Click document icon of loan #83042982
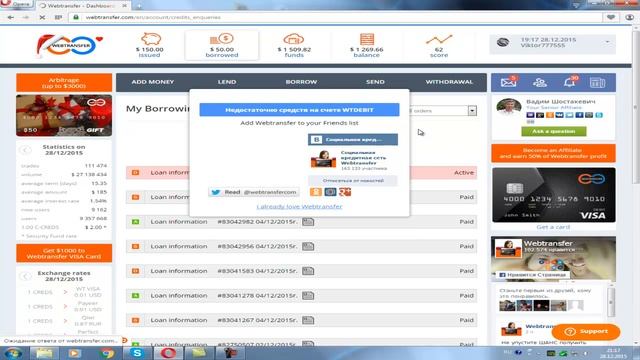 point(308,222)
